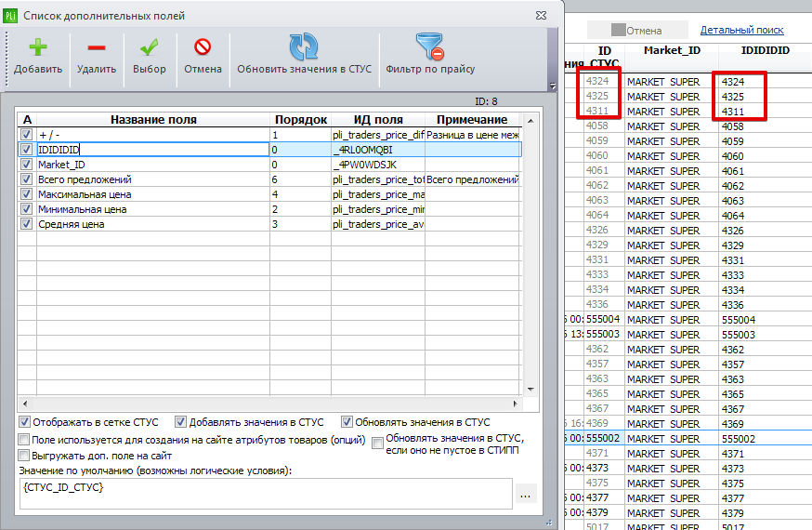Click the PLI app icon in title bar
Screen dimensions: 812x530
pos(10,16)
